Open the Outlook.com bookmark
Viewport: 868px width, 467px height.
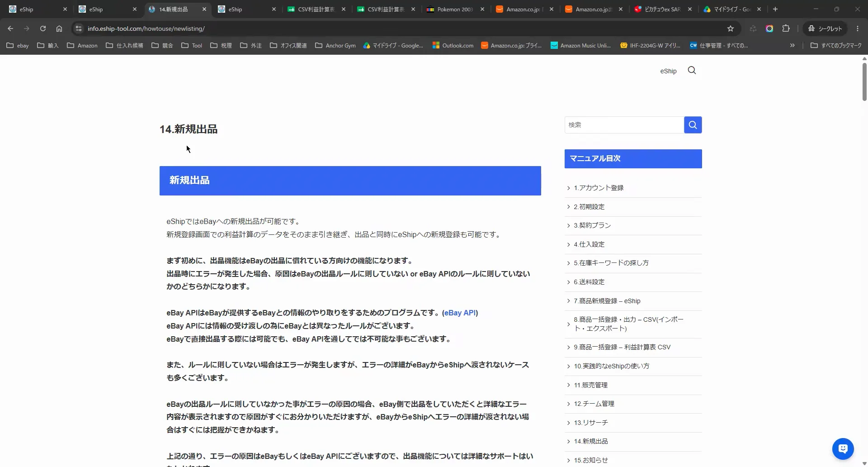[453, 45]
